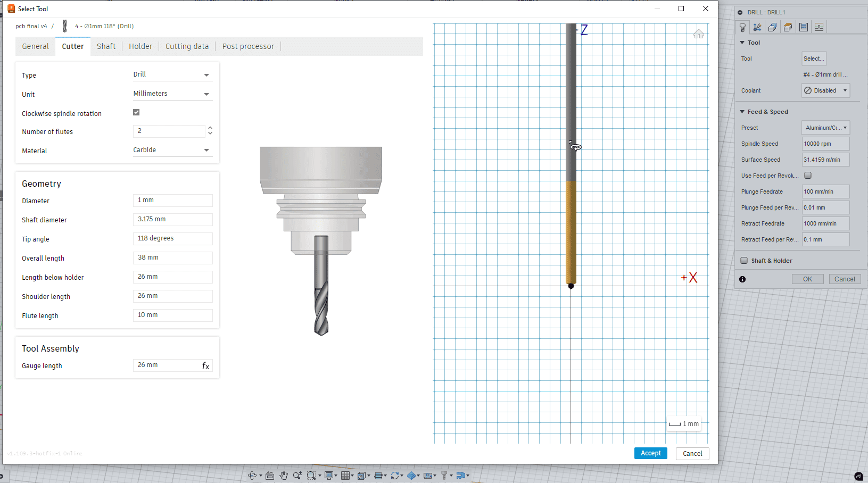Switch to the Holder tab
Viewport: 868px width, 483px height.
click(x=140, y=46)
